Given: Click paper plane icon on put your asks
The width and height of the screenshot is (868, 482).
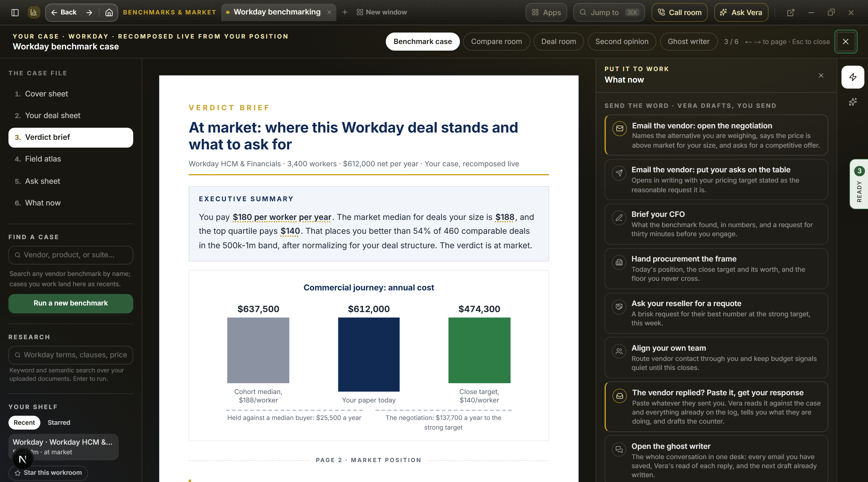Looking at the screenshot, I should point(619,173).
